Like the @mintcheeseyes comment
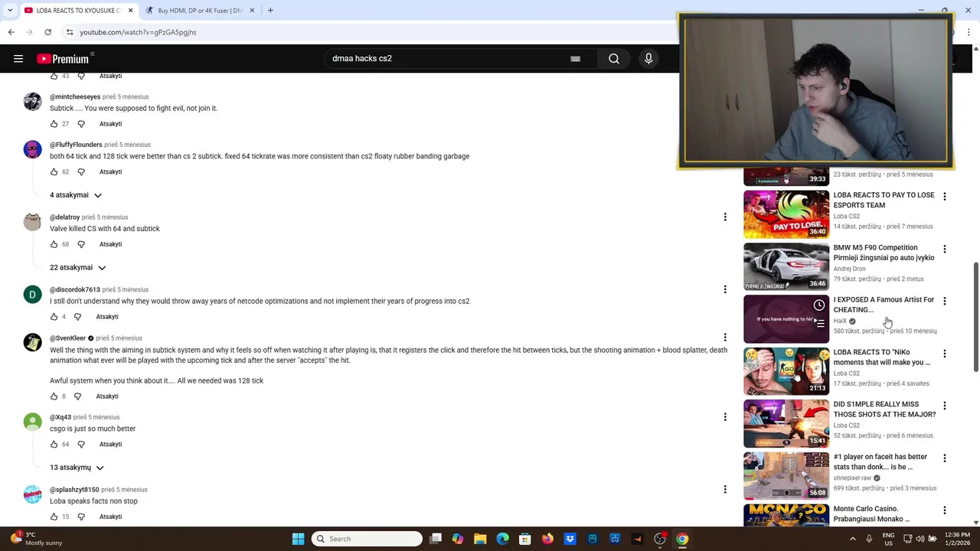The width and height of the screenshot is (980, 551). 54,124
